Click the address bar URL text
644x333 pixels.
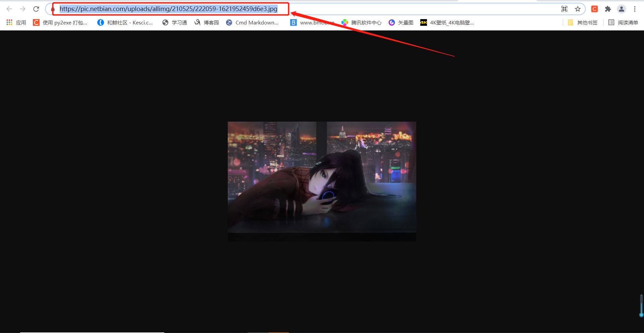pos(168,9)
